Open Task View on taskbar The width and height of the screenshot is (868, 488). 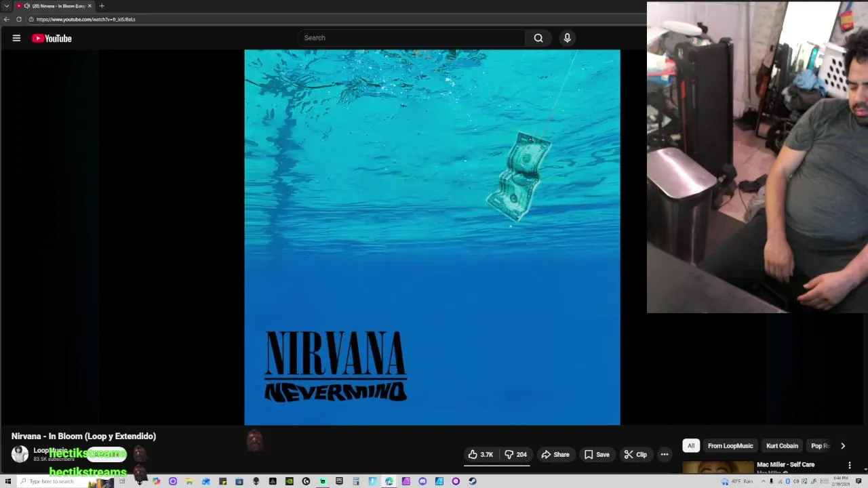tap(122, 481)
